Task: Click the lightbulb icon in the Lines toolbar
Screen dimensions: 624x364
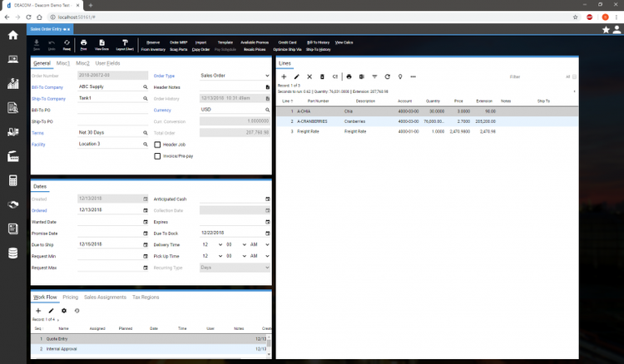Action: (x=400, y=76)
